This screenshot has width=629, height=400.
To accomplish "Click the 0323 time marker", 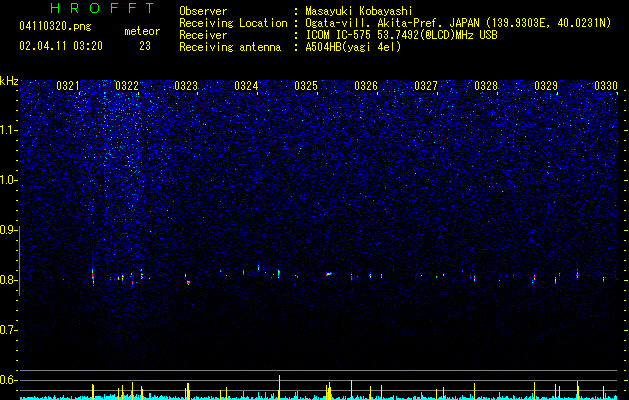I will click(186, 86).
